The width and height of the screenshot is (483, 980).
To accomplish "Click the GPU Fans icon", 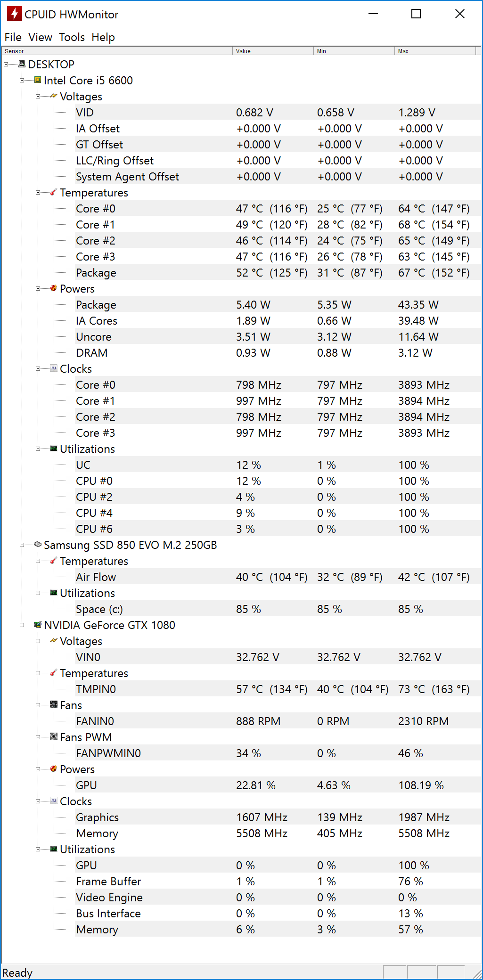I will pos(54,704).
